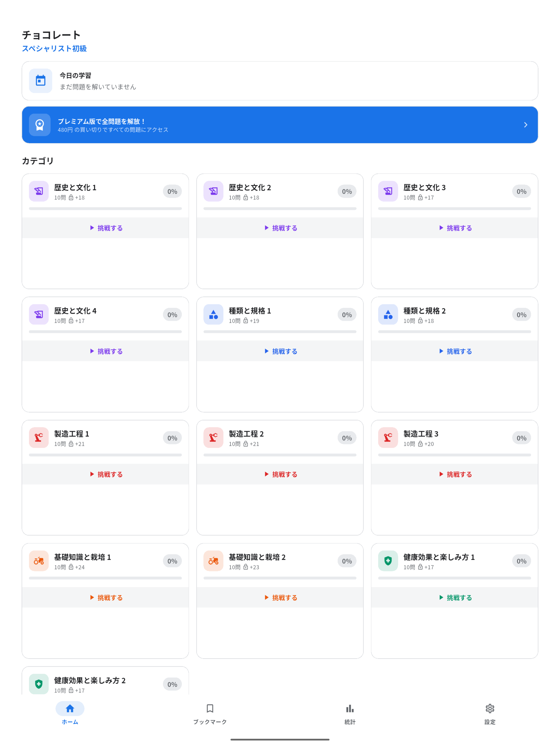Tap the 歴史と文化 3 category icon
The width and height of the screenshot is (560, 747).
pos(388,191)
